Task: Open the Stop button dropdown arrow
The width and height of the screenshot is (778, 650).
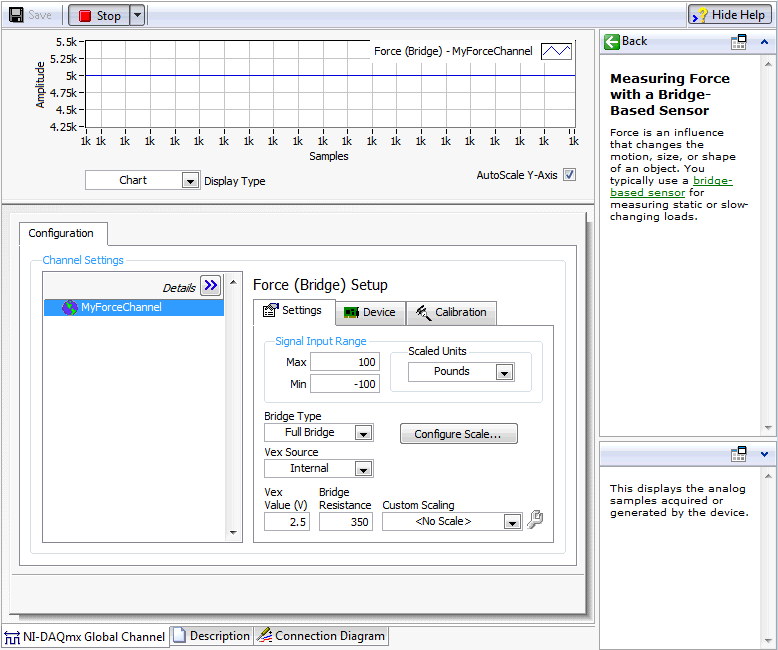Action: click(x=137, y=15)
